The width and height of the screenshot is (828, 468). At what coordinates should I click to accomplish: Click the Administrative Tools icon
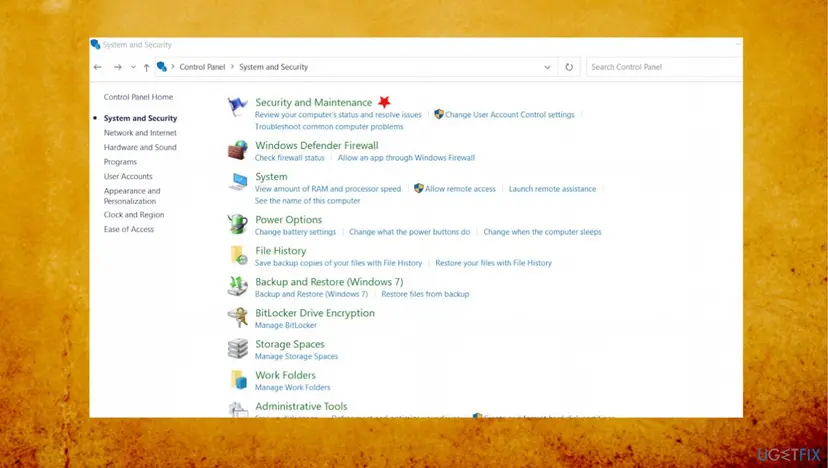pos(237,409)
